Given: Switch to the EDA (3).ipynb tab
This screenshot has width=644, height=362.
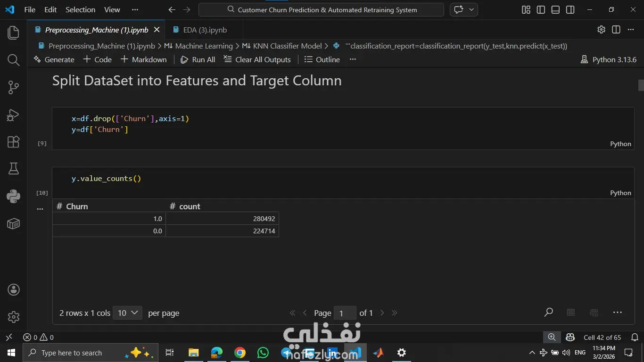Looking at the screenshot, I should [204, 30].
